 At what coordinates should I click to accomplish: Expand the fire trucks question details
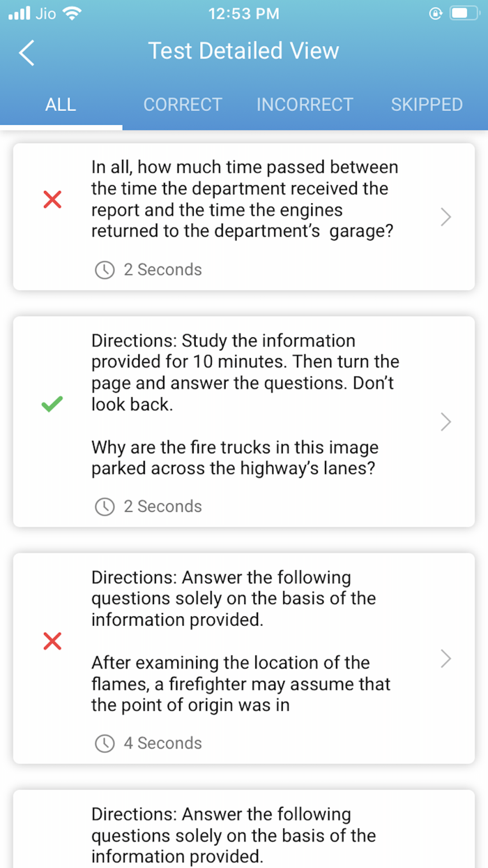tap(445, 422)
